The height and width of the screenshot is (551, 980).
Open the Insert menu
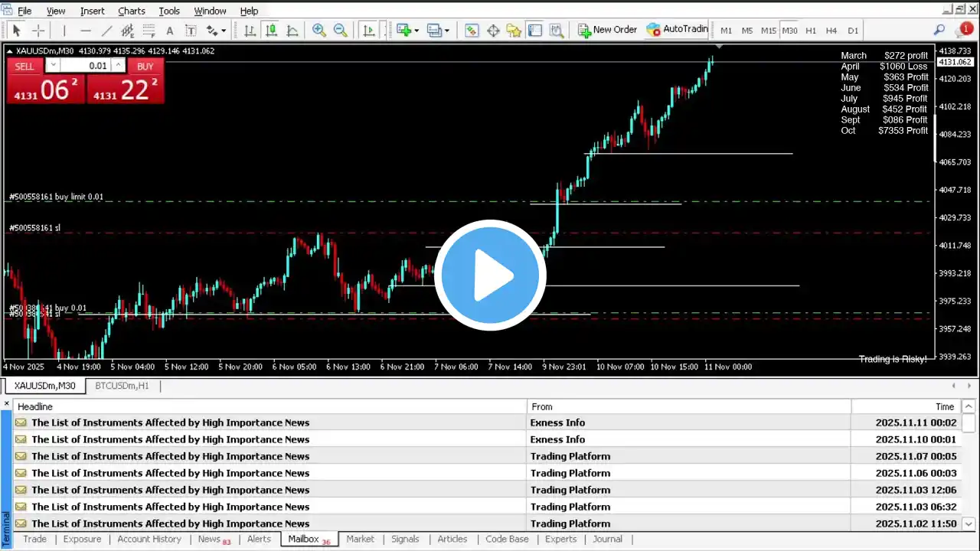[93, 11]
